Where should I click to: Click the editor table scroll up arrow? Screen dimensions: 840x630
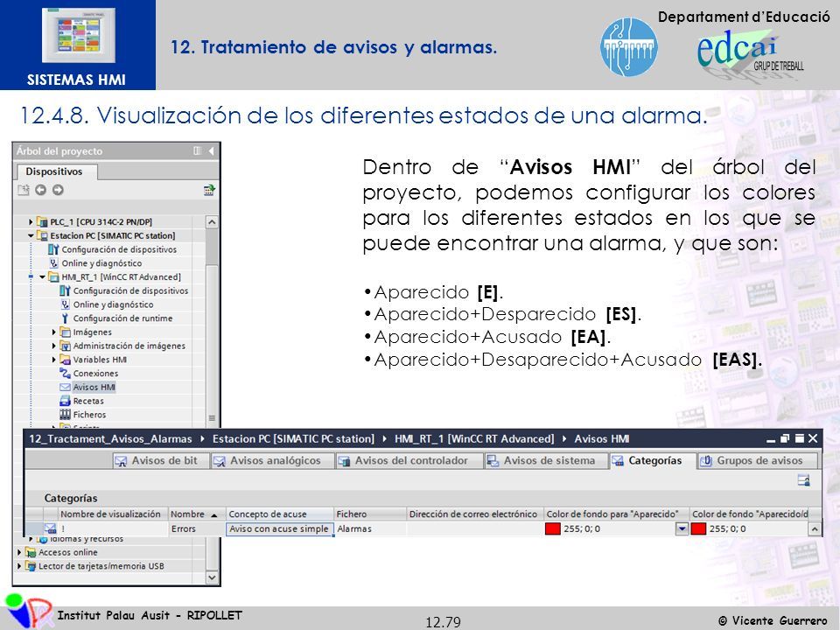tap(815, 528)
